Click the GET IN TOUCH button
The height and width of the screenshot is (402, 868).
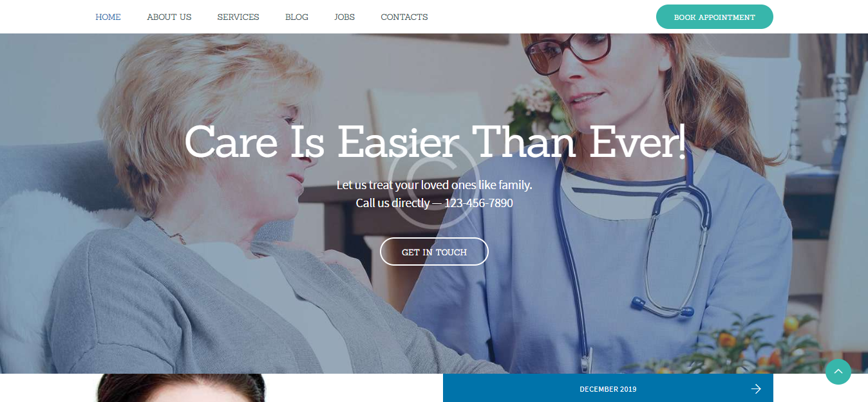coord(434,251)
